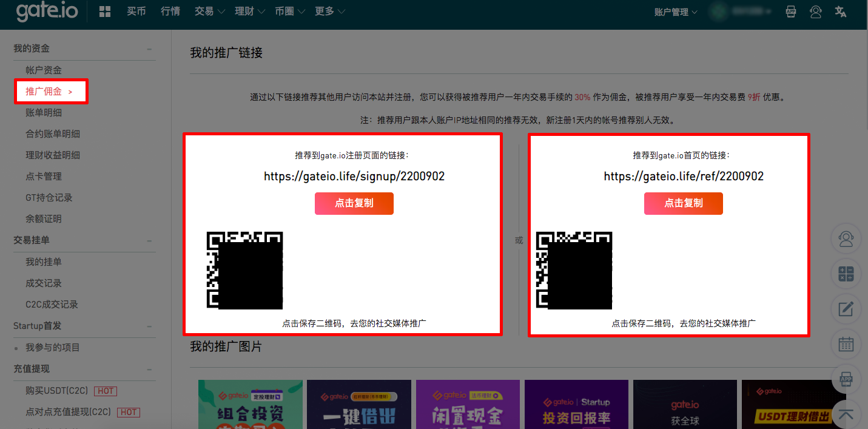Click the 我的推广链接 heading
This screenshot has height=429, width=868.
pyautogui.click(x=226, y=53)
